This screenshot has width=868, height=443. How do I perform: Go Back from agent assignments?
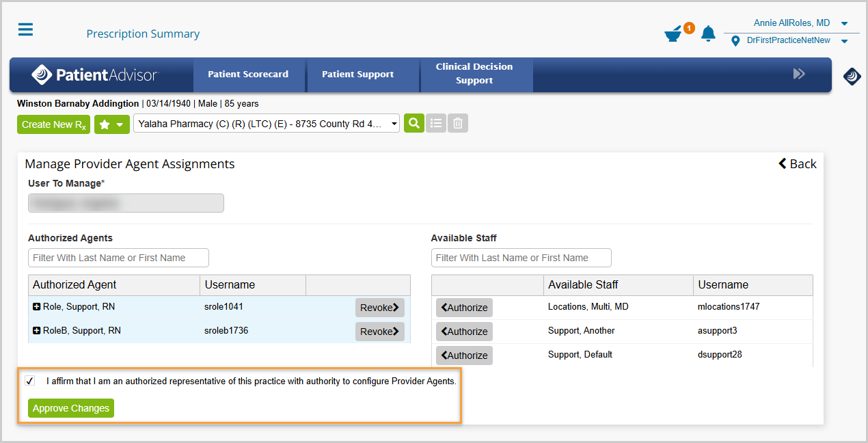797,163
